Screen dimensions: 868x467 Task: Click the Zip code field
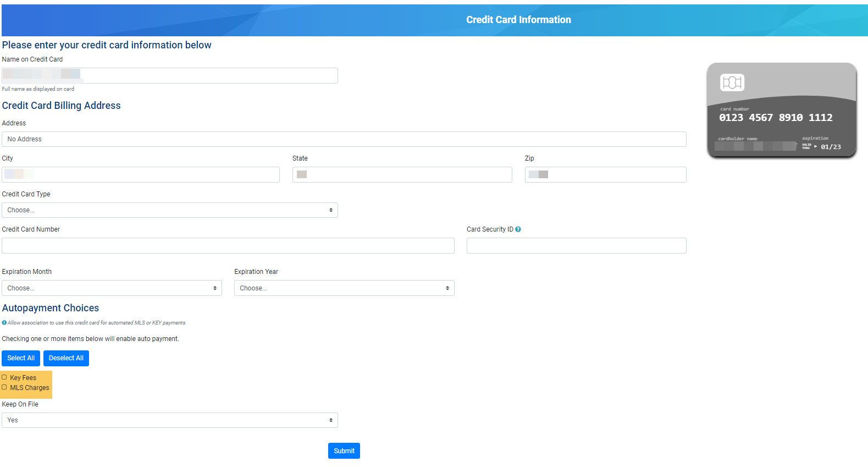605,175
